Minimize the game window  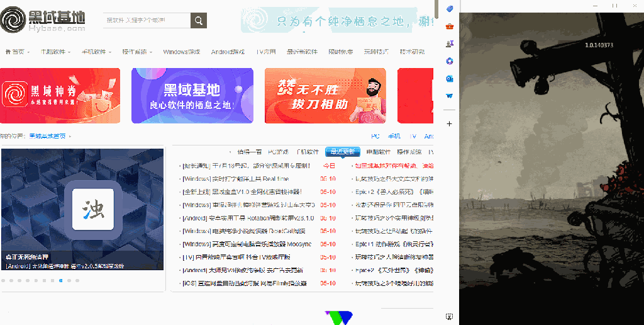596,5
